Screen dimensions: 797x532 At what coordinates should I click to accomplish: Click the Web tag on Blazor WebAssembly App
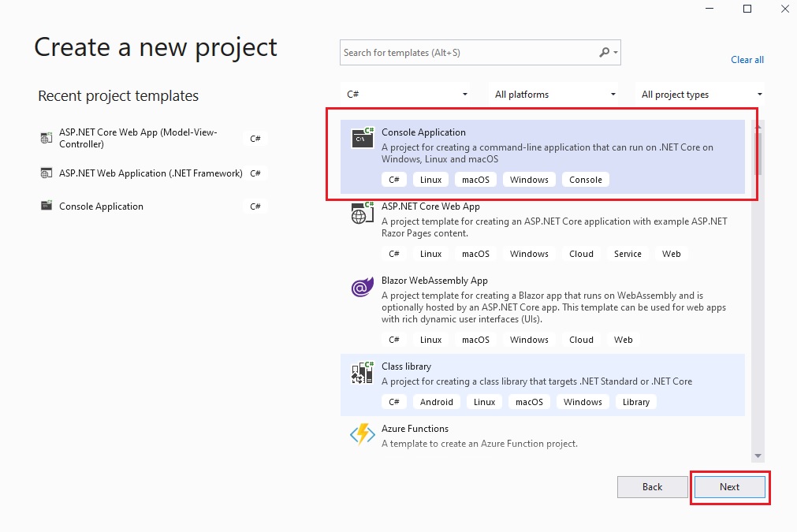coord(623,340)
